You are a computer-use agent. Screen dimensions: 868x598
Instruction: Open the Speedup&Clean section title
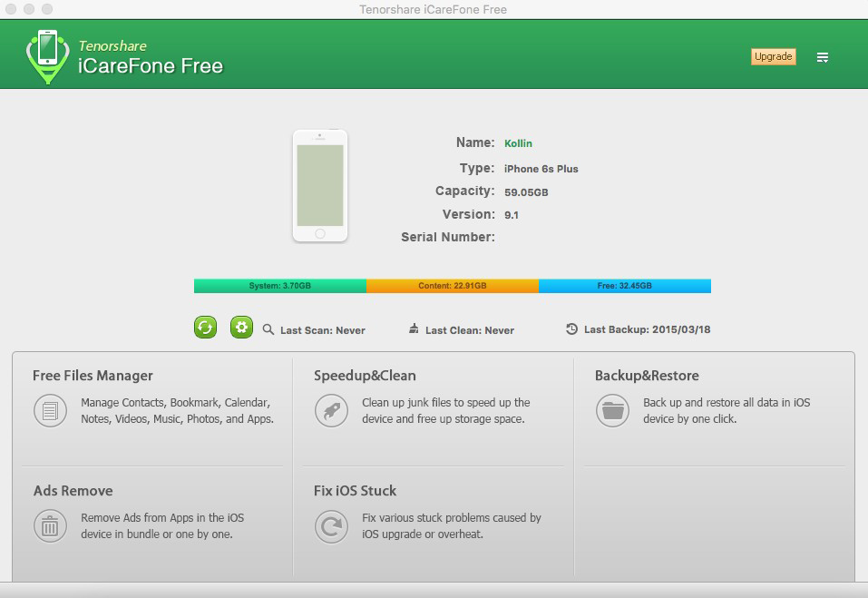(365, 376)
